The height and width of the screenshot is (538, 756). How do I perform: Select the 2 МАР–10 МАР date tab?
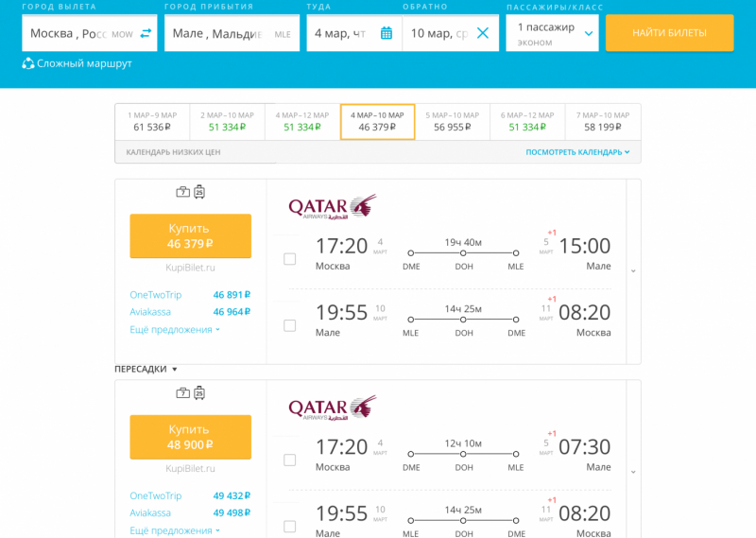click(227, 122)
